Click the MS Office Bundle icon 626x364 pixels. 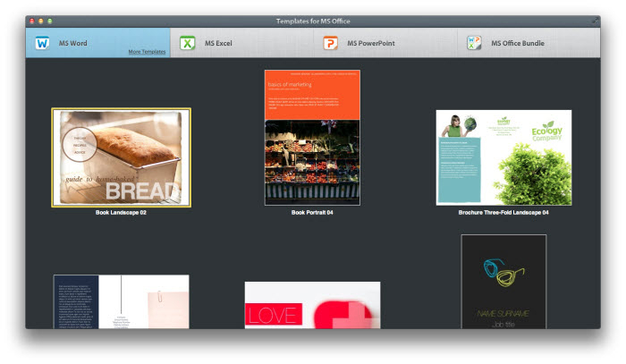(474, 43)
